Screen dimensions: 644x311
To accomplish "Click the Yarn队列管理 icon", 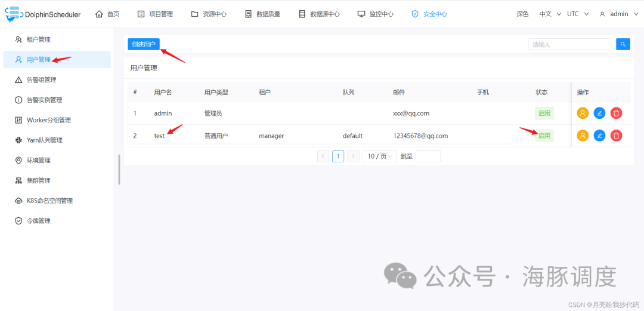I will 18,140.
